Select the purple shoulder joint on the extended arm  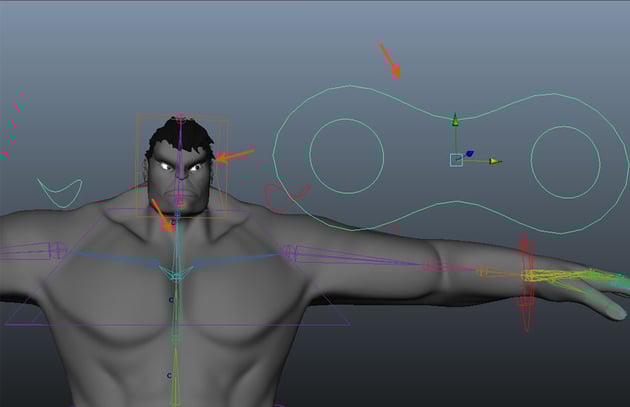point(290,253)
